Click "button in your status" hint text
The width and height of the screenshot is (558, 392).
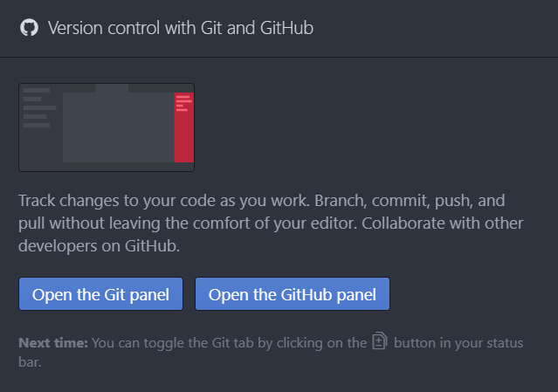(459, 342)
